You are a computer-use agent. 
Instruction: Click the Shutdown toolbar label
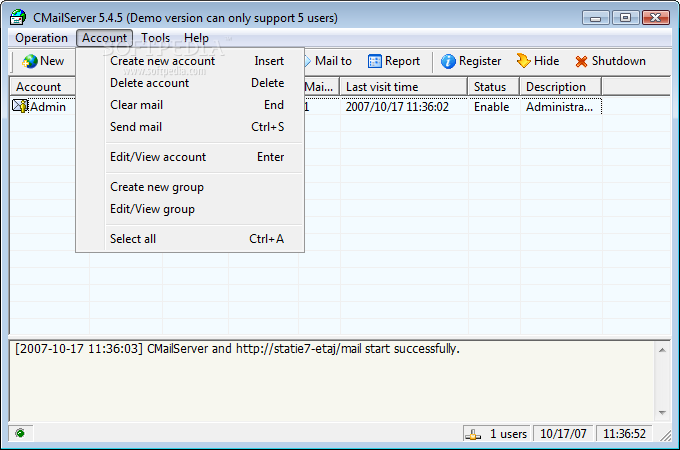(619, 61)
